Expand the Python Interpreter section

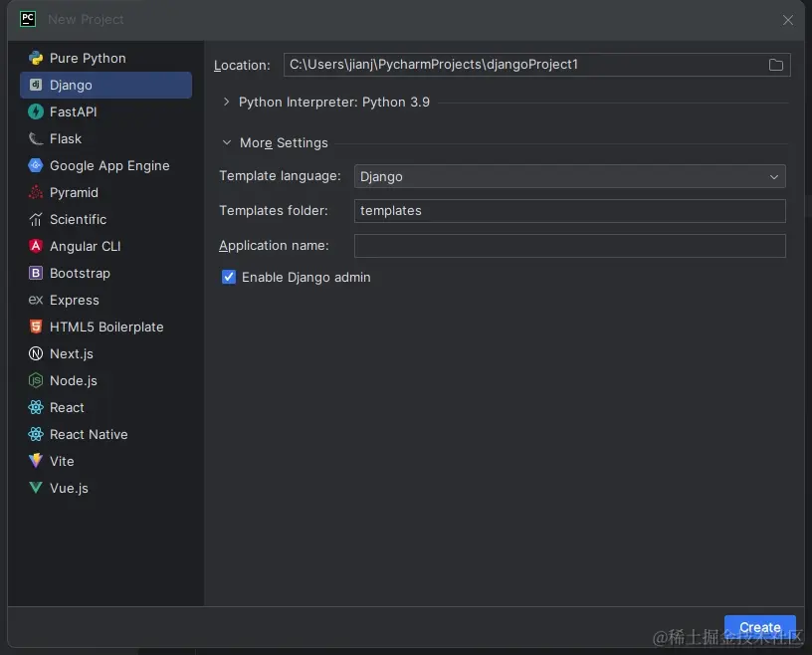(x=226, y=103)
